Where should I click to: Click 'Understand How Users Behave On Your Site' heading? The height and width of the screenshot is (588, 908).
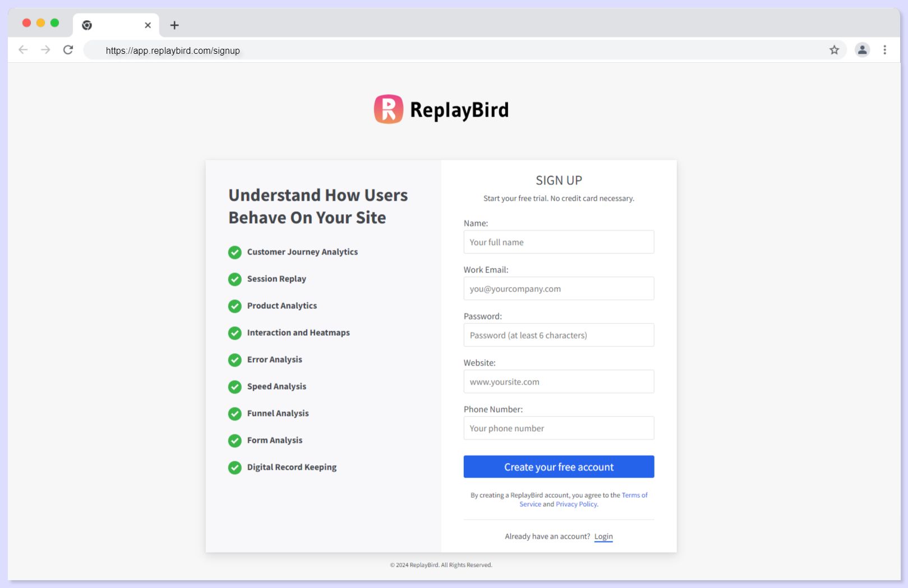click(318, 206)
